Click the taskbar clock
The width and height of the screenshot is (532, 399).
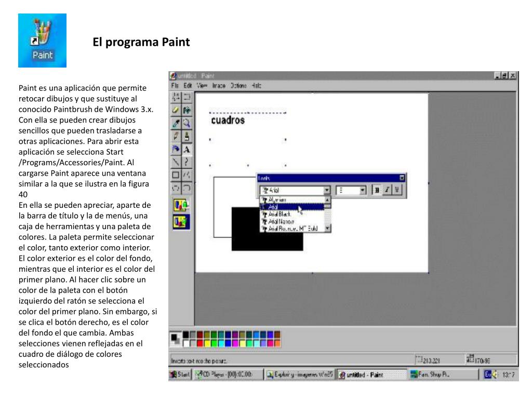tap(508, 375)
